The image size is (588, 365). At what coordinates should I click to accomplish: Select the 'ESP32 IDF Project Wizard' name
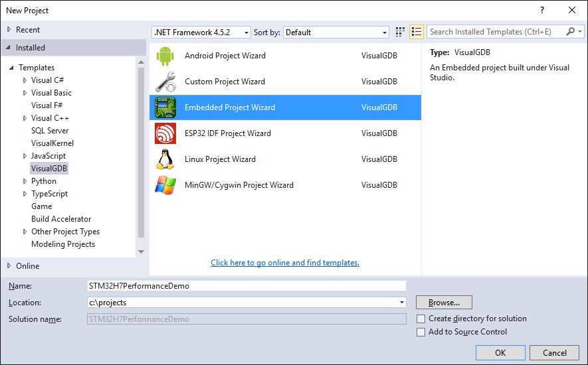[228, 133]
